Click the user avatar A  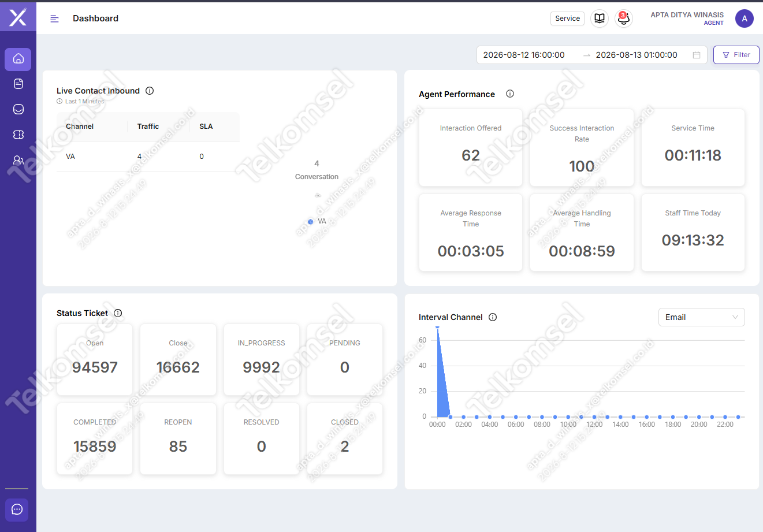click(x=745, y=18)
